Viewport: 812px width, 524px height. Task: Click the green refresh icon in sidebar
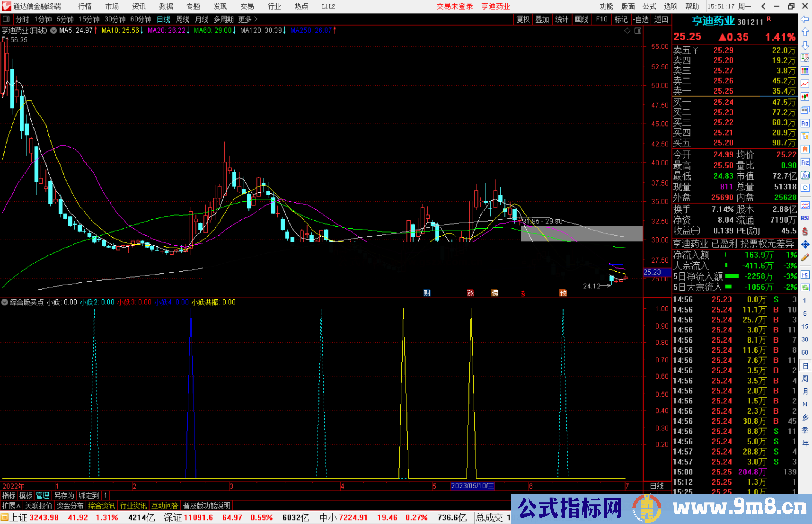pyautogui.click(x=805, y=288)
